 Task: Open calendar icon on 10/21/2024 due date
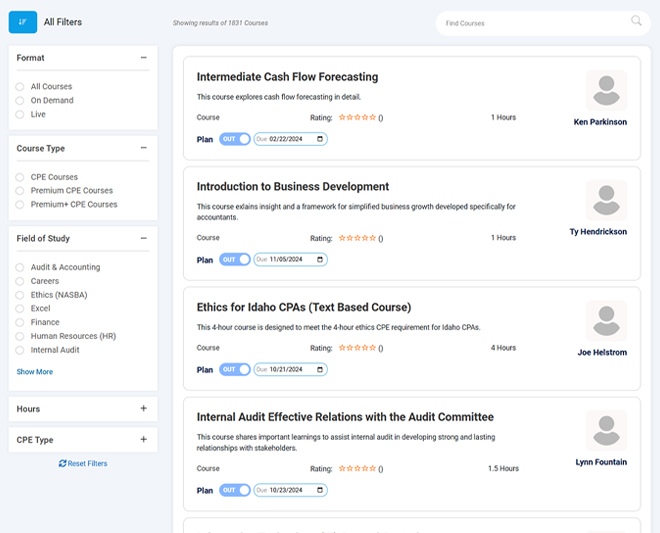point(320,369)
